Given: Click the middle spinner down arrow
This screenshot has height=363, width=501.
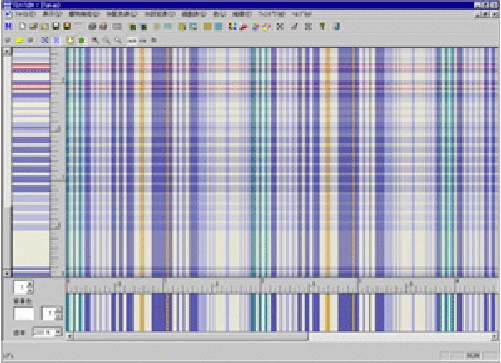Looking at the screenshot, I should point(58,316).
